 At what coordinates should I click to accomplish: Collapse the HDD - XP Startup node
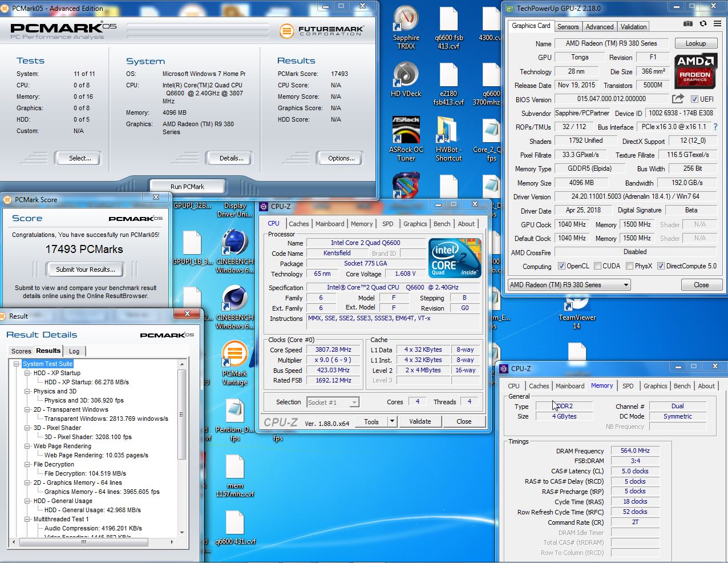point(27,373)
